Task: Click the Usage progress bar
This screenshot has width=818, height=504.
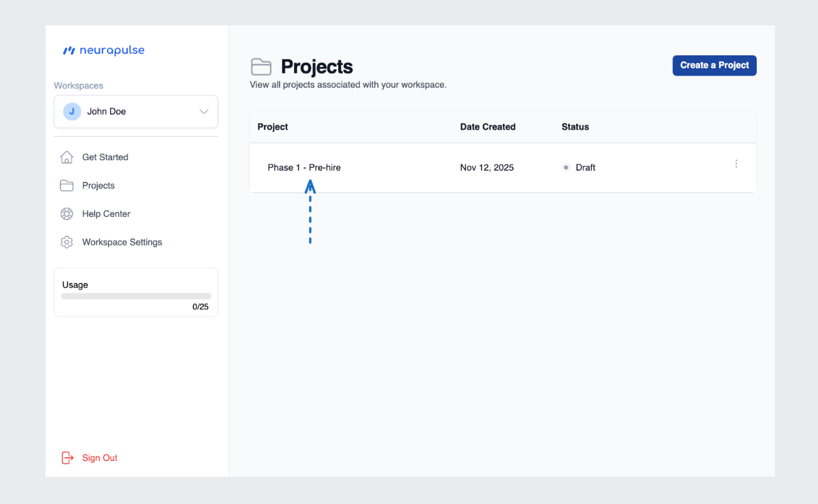Action: pyautogui.click(x=136, y=296)
